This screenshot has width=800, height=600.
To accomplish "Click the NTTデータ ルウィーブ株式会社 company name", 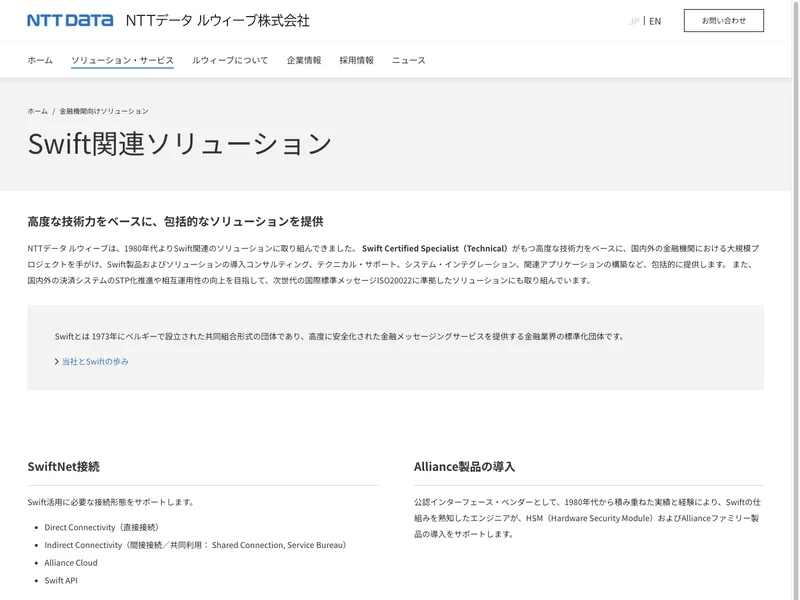I will click(x=217, y=20).
